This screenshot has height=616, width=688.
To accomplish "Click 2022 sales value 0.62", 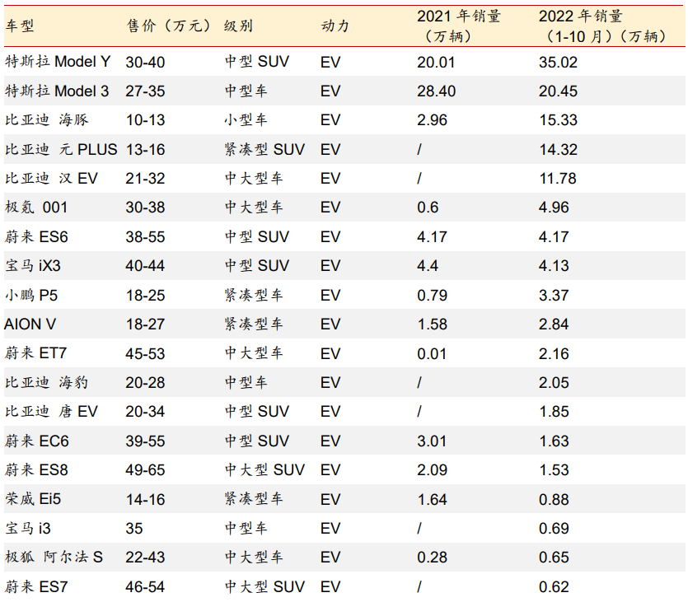I will coord(554,586).
